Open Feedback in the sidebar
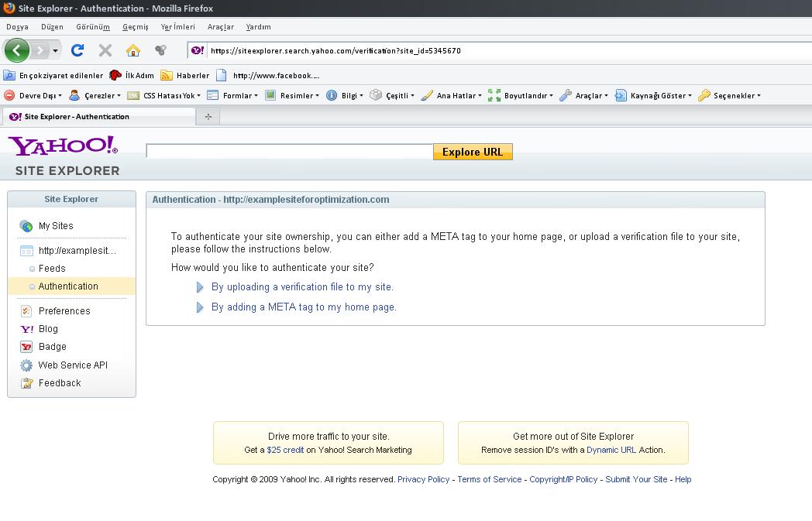This screenshot has width=812, height=521. coord(60,383)
